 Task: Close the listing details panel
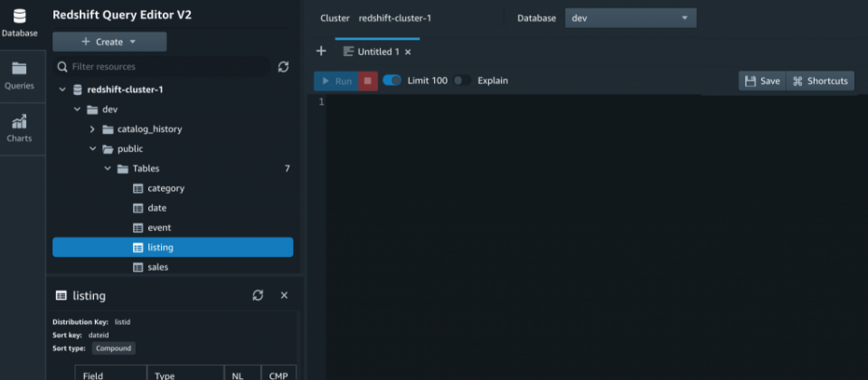click(284, 295)
